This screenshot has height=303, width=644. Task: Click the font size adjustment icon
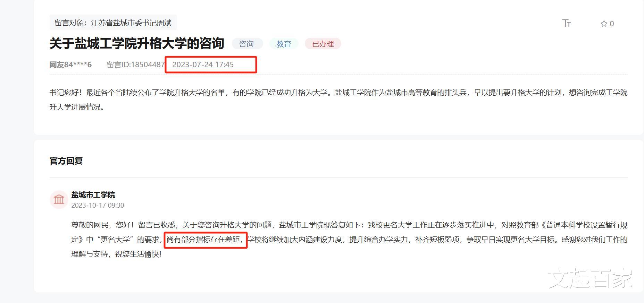(x=567, y=23)
